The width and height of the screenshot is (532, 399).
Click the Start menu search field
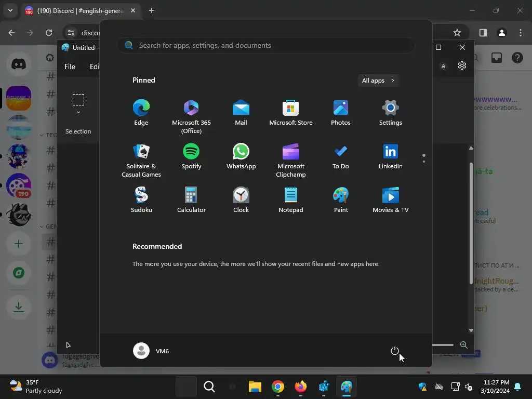point(265,46)
